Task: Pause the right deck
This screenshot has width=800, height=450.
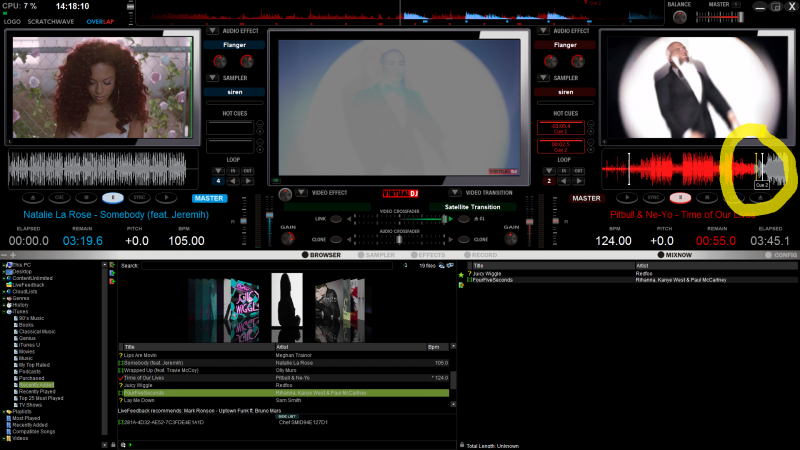Action: (680, 197)
